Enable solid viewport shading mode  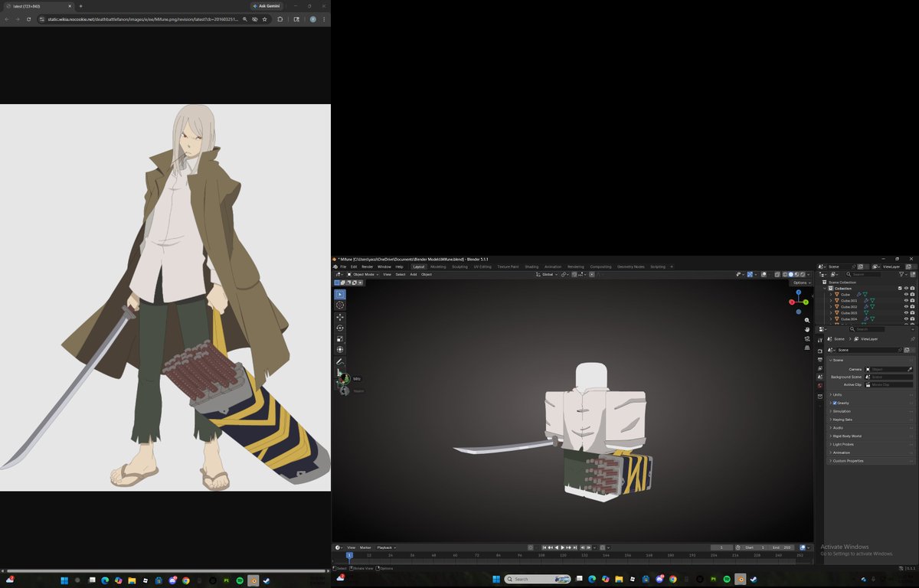pyautogui.click(x=790, y=274)
